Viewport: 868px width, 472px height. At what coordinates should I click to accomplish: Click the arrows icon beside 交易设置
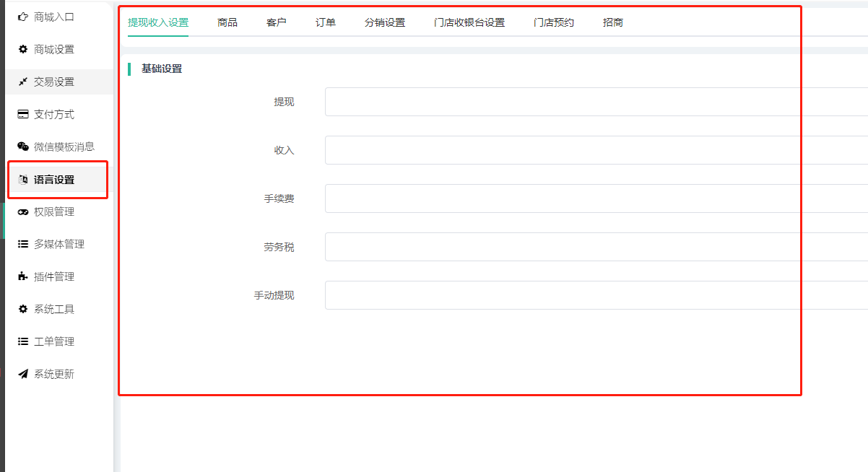[23, 82]
